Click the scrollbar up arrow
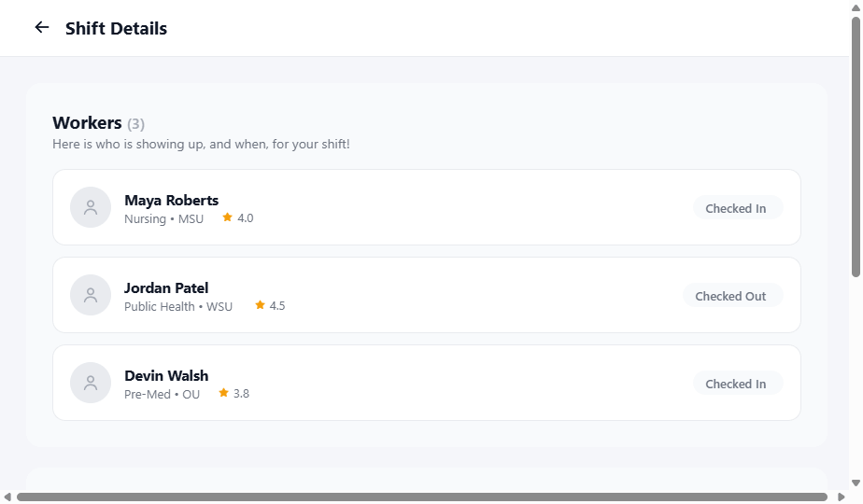863x504 pixels. click(x=856, y=7)
